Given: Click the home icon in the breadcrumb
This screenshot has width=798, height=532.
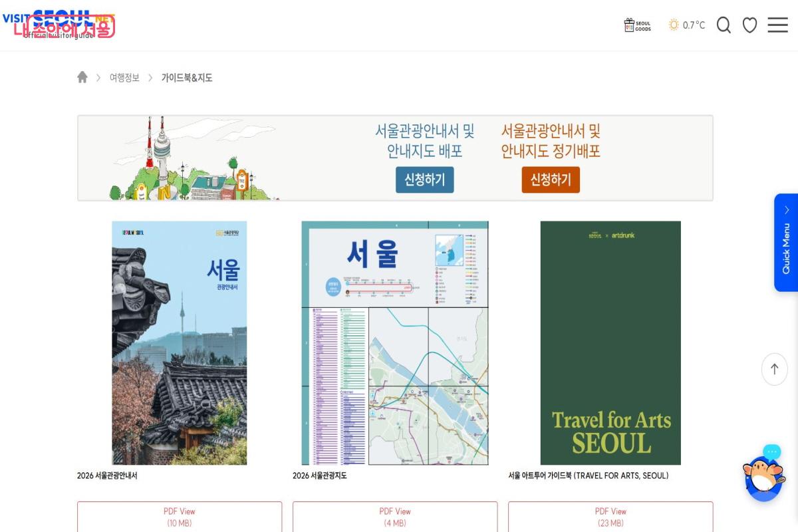Looking at the screenshot, I should tap(82, 76).
